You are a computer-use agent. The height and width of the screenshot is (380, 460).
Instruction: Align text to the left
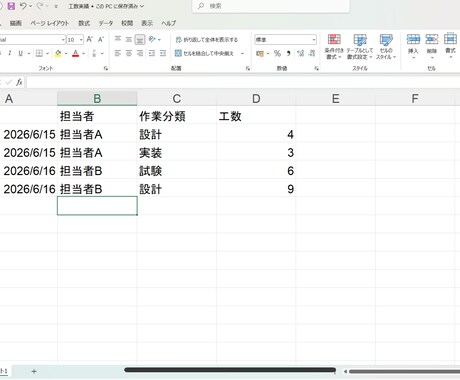(x=118, y=53)
